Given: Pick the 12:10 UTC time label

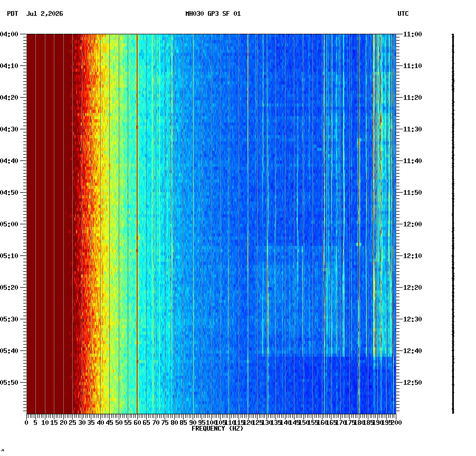Looking at the screenshot, I should 413,255.
